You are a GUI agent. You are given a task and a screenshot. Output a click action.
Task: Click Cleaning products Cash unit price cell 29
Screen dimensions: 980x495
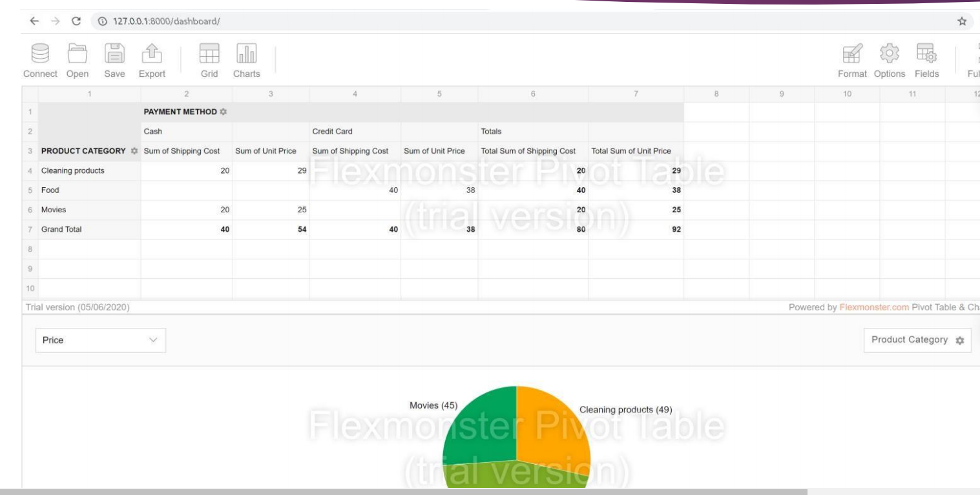(x=271, y=171)
